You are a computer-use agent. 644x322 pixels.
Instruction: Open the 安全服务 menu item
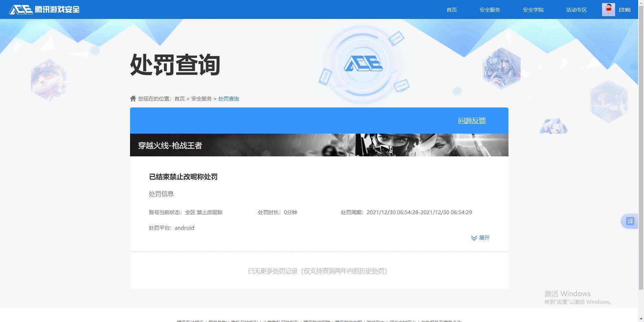click(490, 10)
